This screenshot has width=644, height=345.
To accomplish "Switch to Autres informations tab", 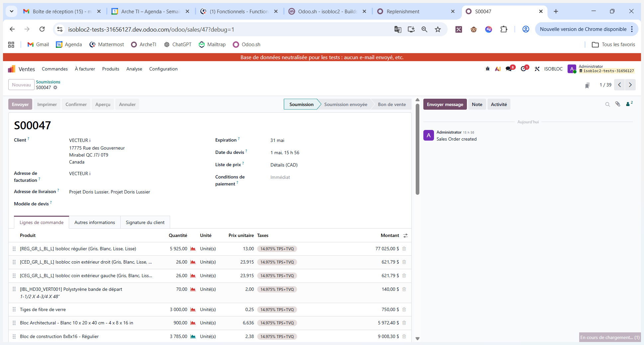I will tap(95, 222).
